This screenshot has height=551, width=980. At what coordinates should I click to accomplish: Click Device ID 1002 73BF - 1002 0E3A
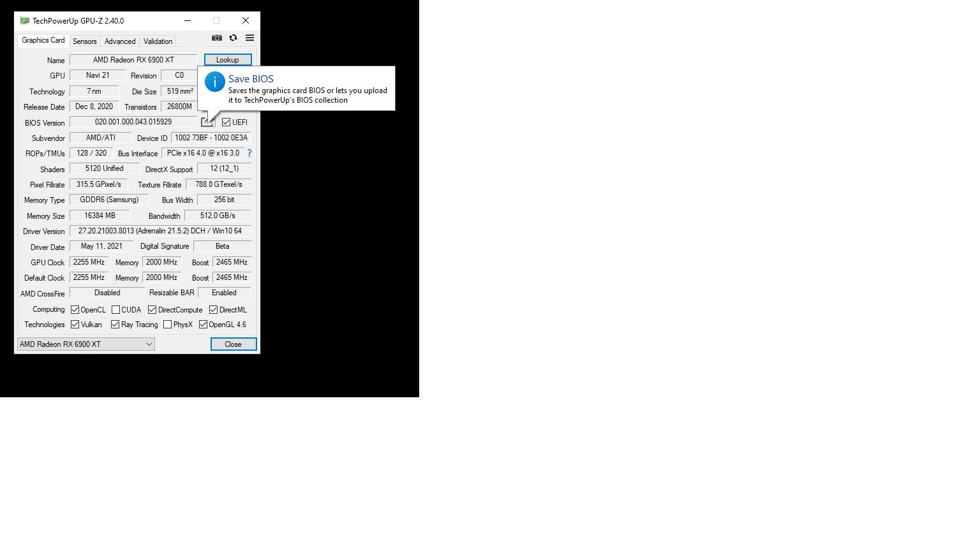click(x=211, y=138)
